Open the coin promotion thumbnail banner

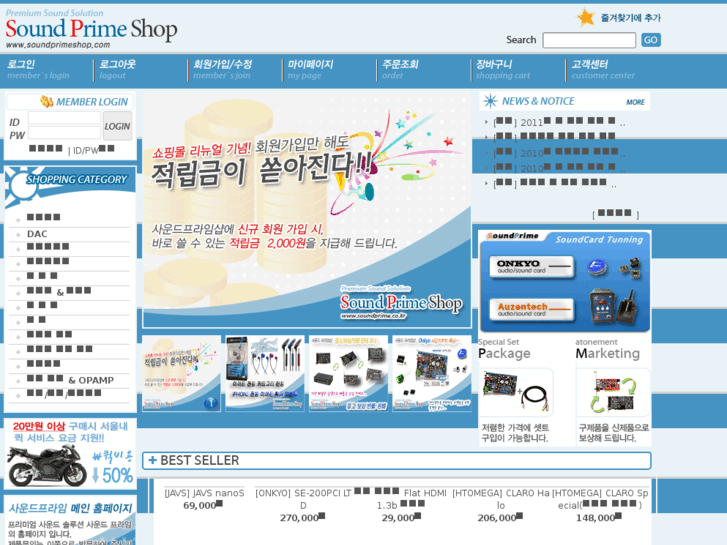(x=181, y=373)
